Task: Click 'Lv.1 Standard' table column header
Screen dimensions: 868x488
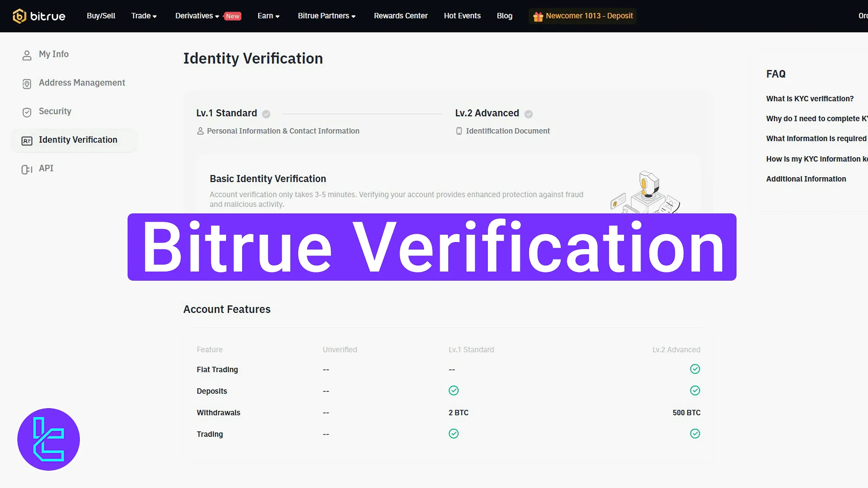Action: [471, 350]
